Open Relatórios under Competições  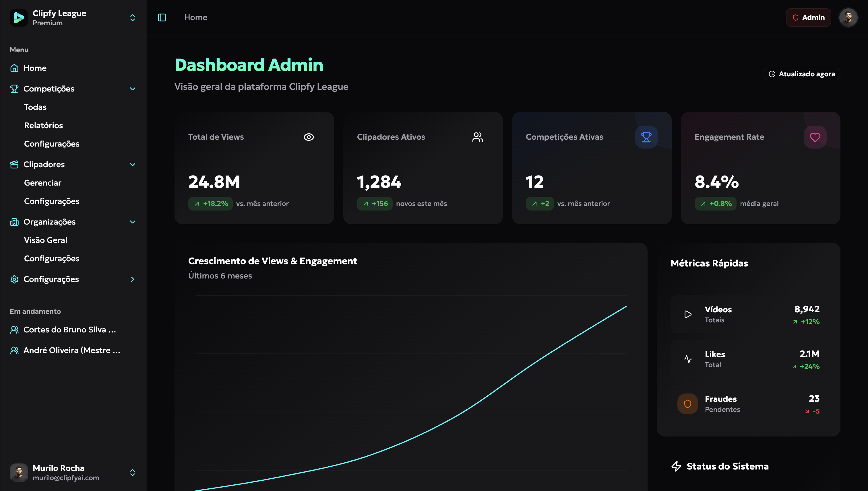coord(44,125)
